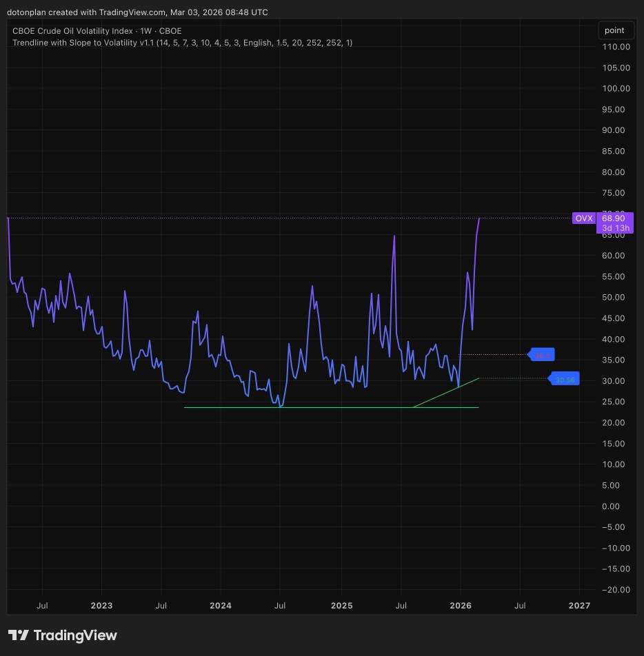
Task: Select the rising green diagonal trendline
Action: point(446,393)
